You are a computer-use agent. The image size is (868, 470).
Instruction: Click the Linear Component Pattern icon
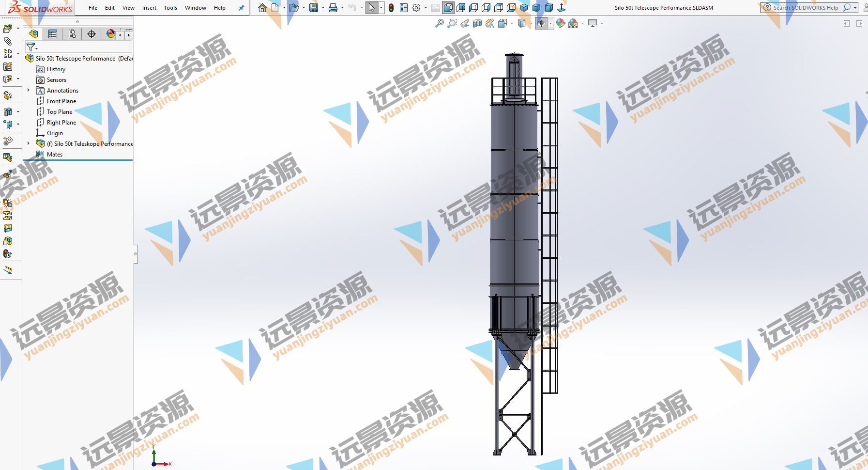(x=8, y=54)
